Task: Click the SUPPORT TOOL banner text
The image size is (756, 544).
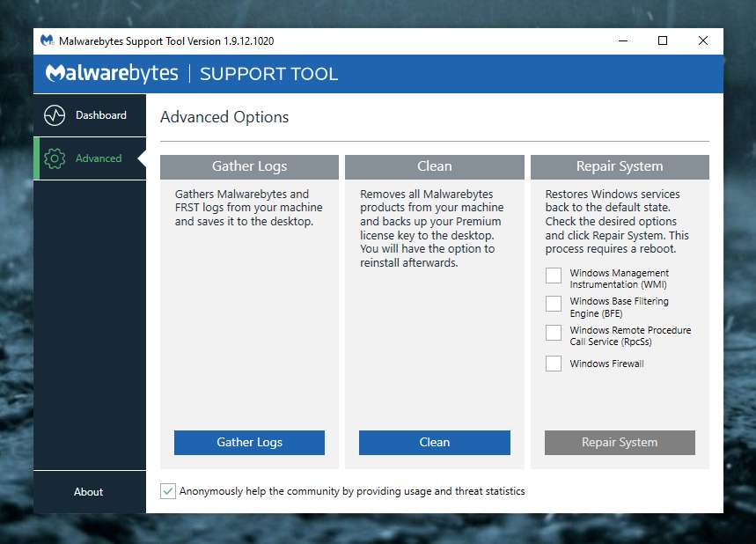Action: tap(268, 74)
